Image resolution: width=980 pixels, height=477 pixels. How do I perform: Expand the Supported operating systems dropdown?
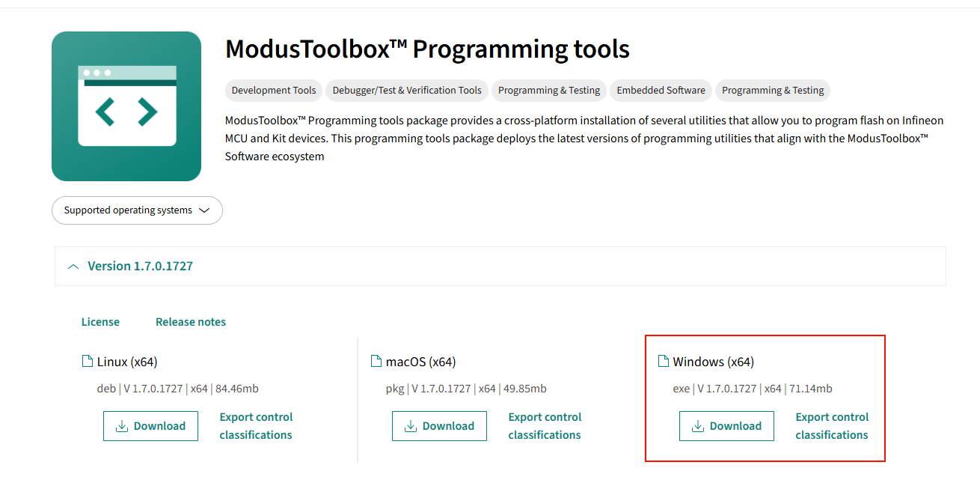137,210
